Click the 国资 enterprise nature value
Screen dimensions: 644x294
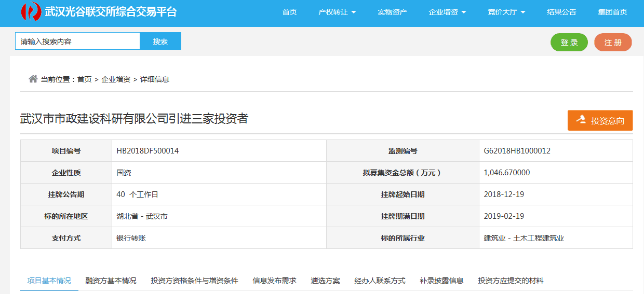coord(124,173)
